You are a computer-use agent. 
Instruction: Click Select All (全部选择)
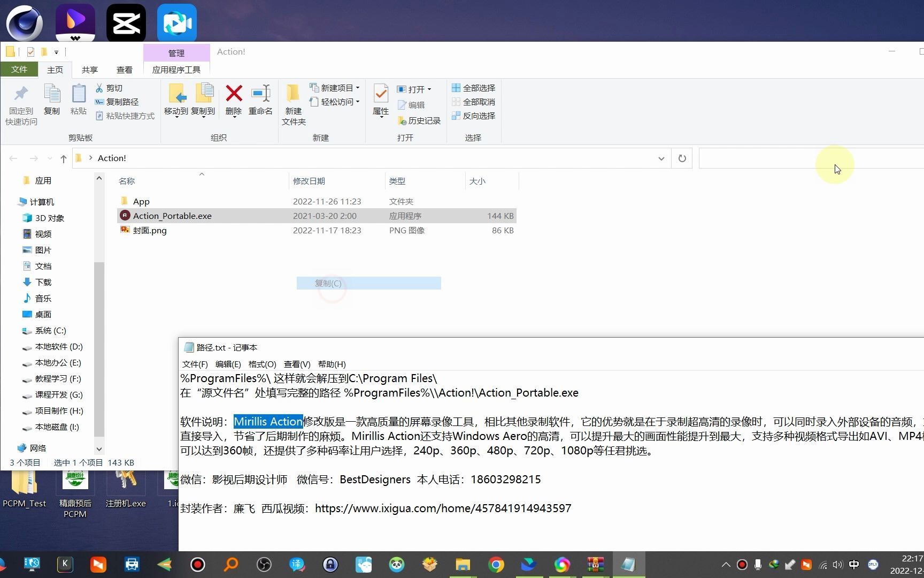point(473,88)
